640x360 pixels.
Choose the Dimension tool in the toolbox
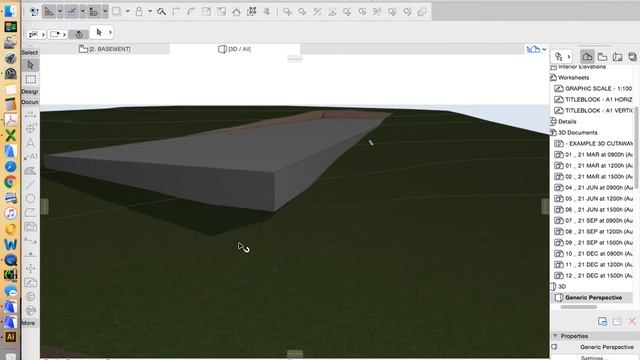tap(31, 115)
